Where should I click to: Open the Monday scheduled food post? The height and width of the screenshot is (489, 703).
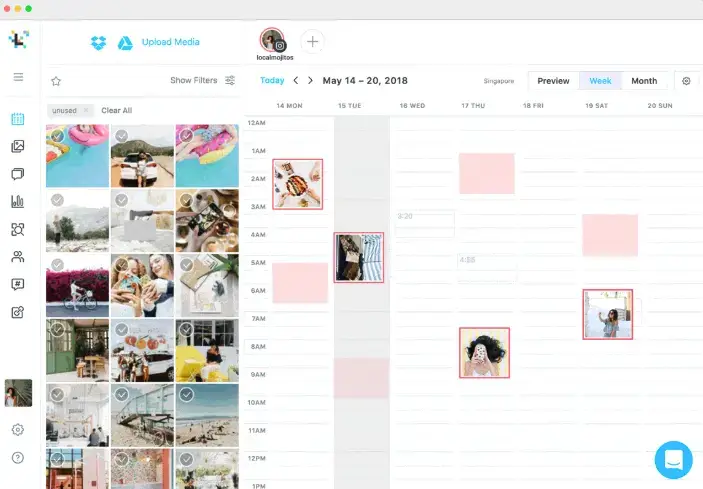[x=298, y=184]
